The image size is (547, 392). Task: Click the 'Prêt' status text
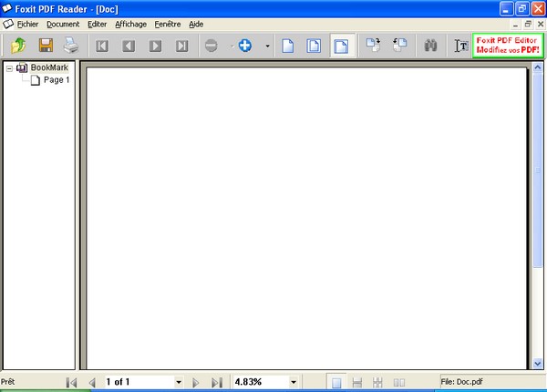pyautogui.click(x=7, y=382)
